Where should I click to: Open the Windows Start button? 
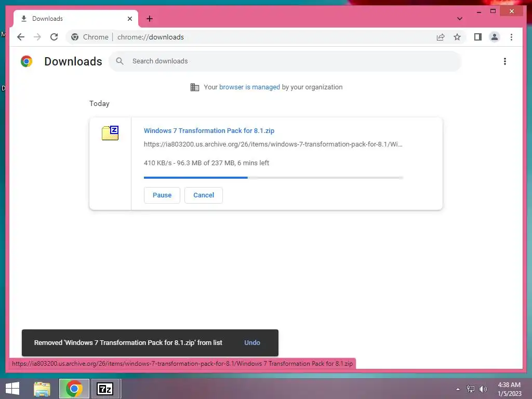(12, 389)
